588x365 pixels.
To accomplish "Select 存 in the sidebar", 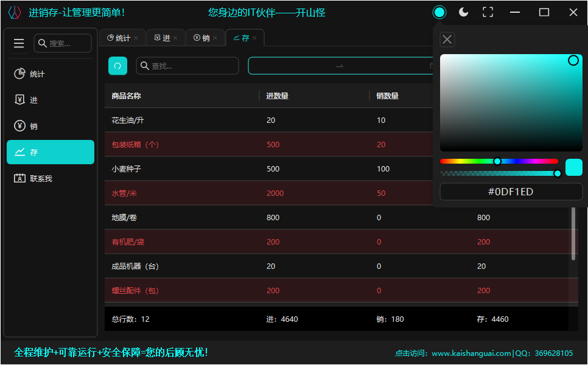I will click(x=51, y=152).
